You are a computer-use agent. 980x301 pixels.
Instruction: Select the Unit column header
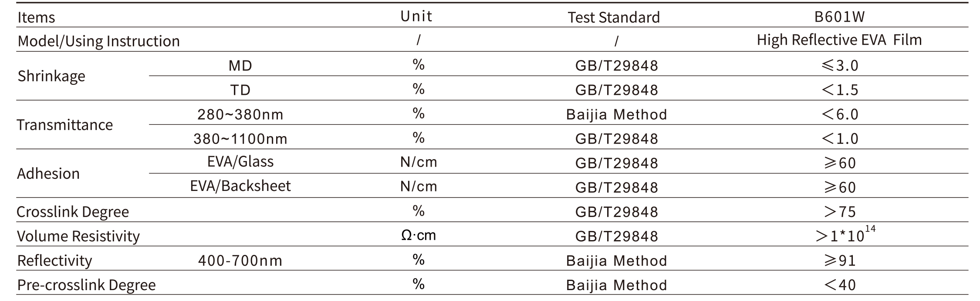tap(416, 16)
